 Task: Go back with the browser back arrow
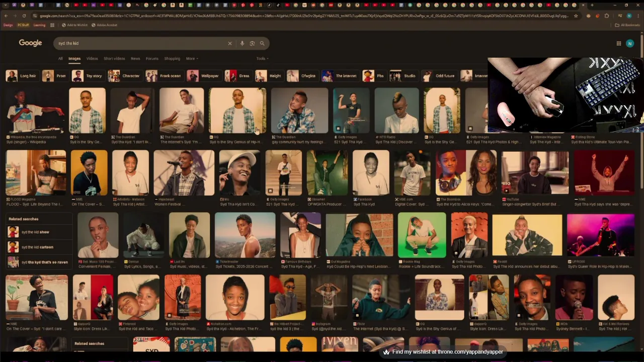(6, 16)
